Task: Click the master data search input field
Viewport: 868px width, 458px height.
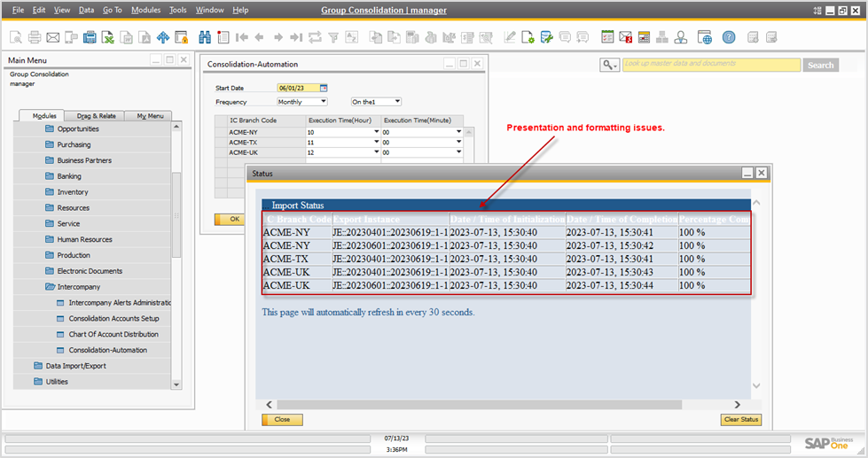Action: [709, 65]
